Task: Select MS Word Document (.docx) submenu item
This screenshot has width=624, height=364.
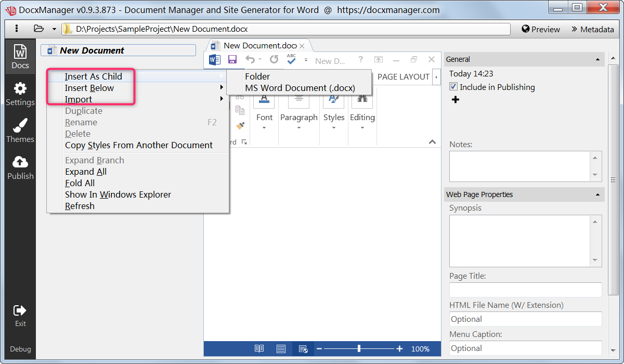Action: [299, 88]
